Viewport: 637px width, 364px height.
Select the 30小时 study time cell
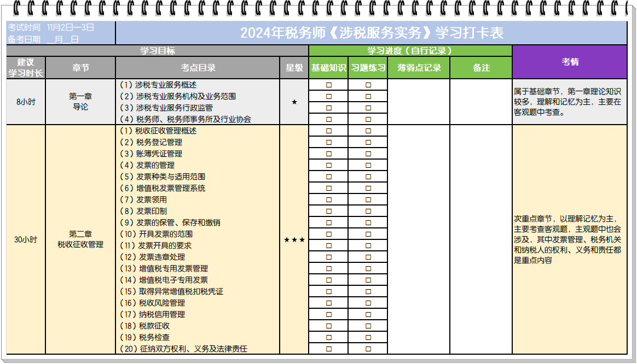click(26, 239)
